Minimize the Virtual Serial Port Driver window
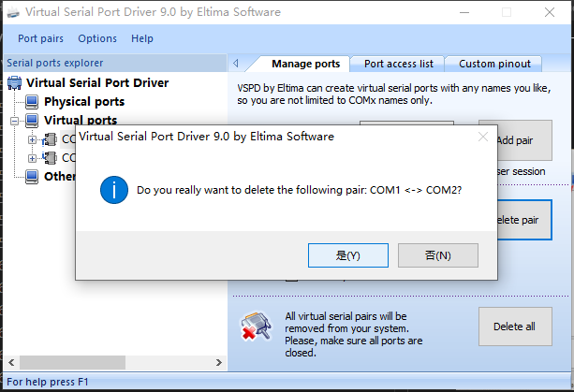 464,12
